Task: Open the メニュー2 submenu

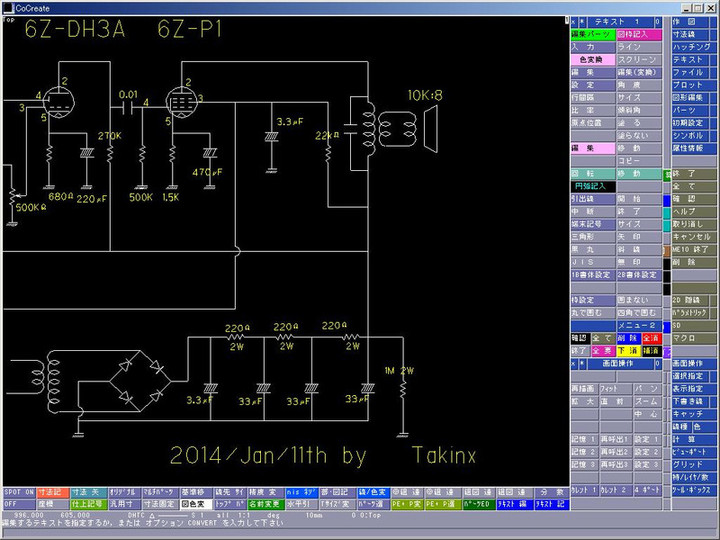Action: [636, 326]
